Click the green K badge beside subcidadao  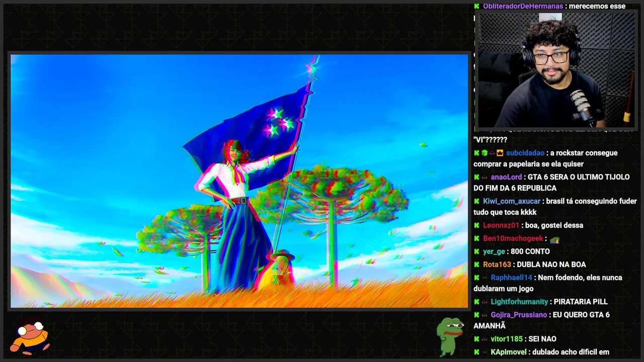click(476, 153)
